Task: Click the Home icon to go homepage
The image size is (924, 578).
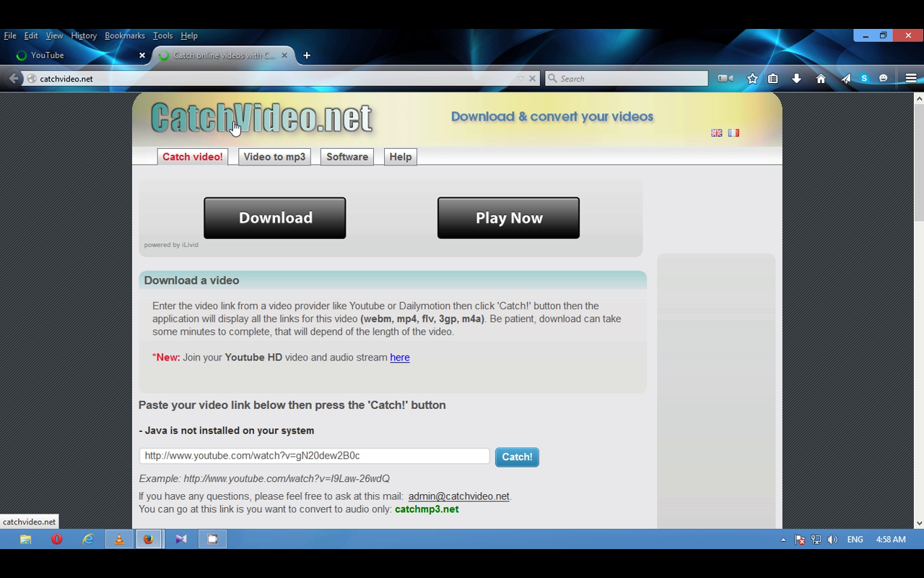Action: click(821, 77)
